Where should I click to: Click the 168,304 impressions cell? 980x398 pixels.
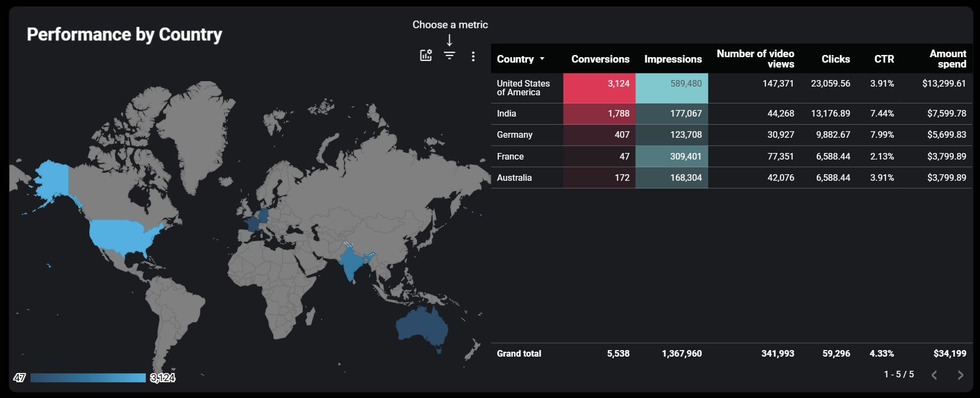(672, 177)
